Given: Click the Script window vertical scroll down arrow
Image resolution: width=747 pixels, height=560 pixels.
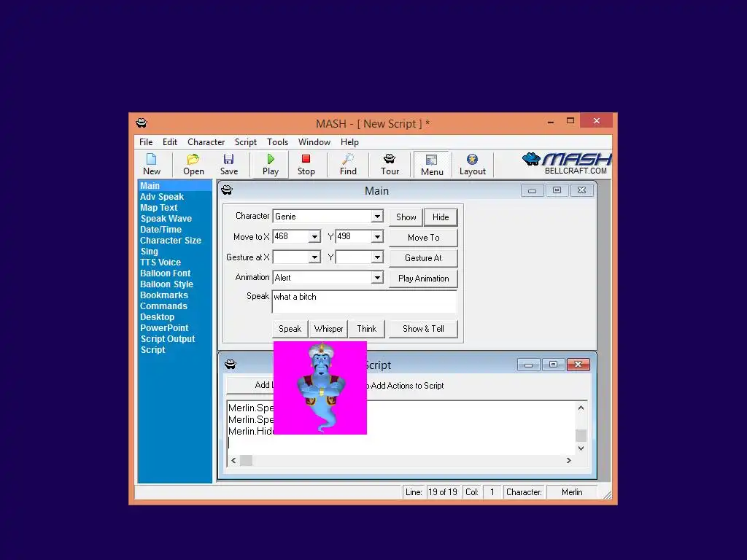Looking at the screenshot, I should (x=581, y=448).
